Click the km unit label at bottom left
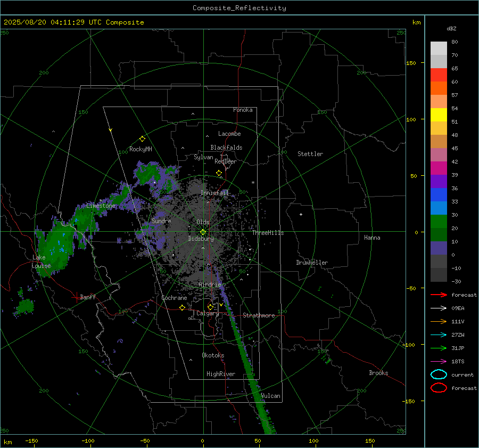Viewport: 479px width, 448px height. pyautogui.click(x=7, y=442)
